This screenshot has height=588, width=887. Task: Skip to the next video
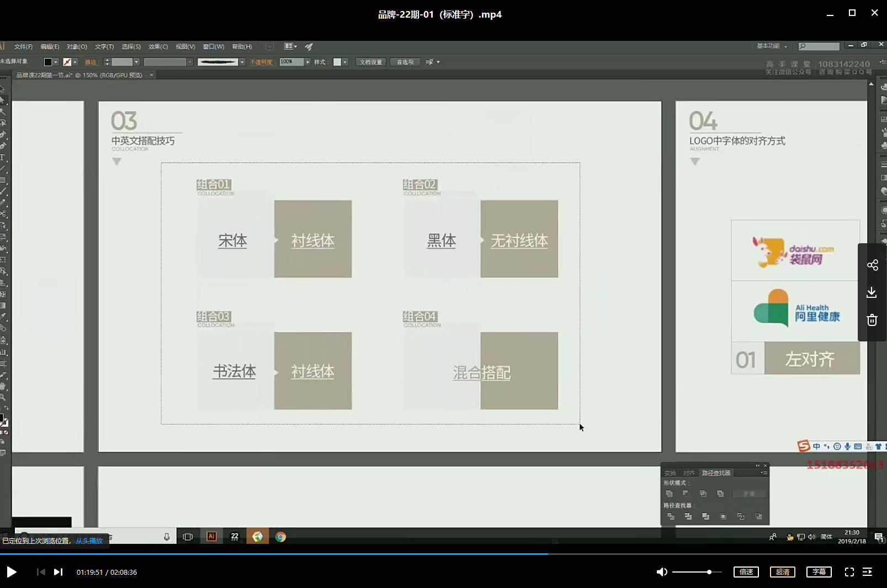(58, 572)
